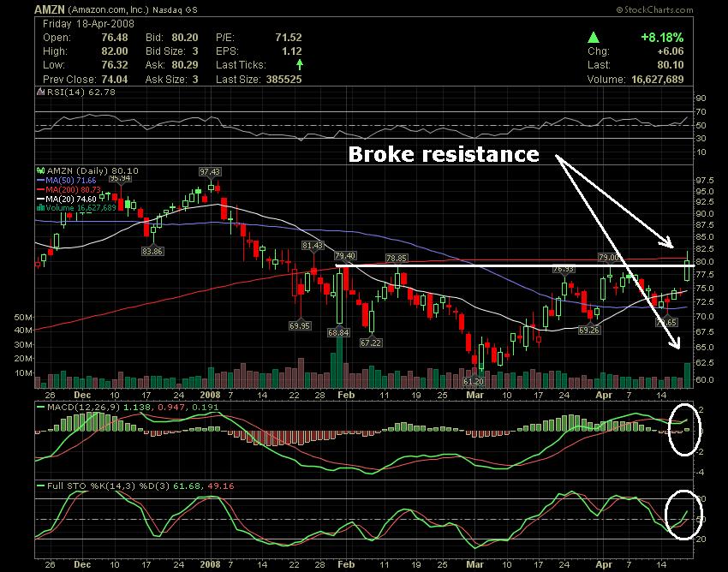
Task: Click the header Last price 80.10
Action: tap(671, 64)
